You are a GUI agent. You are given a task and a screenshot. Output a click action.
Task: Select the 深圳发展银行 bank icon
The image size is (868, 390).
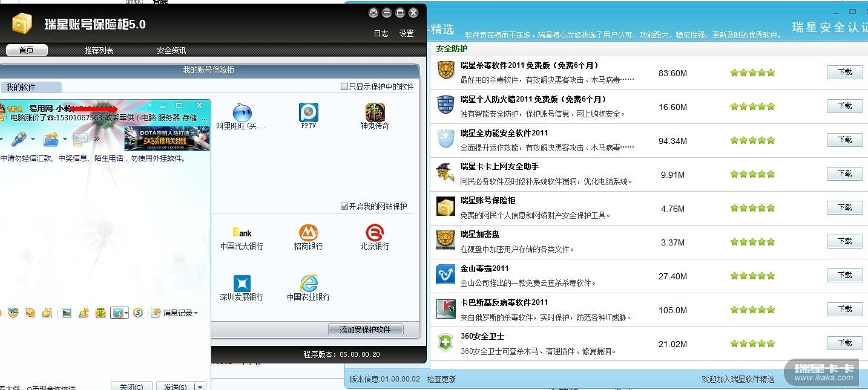click(242, 284)
